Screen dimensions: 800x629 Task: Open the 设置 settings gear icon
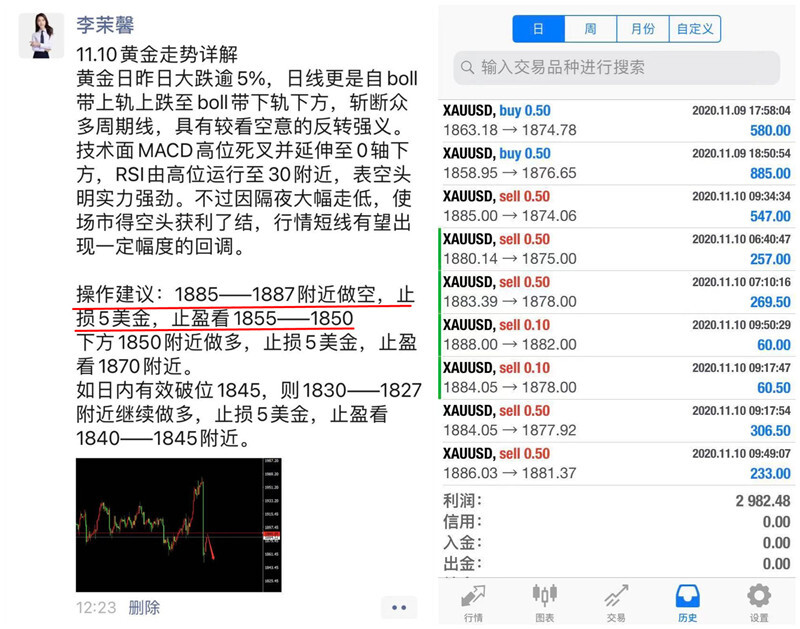click(x=759, y=603)
